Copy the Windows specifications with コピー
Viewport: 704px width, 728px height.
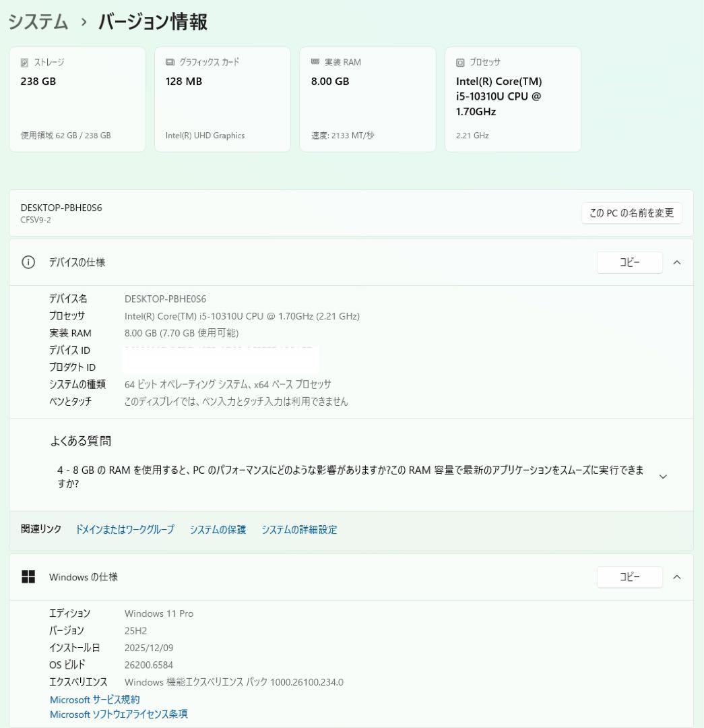[629, 577]
